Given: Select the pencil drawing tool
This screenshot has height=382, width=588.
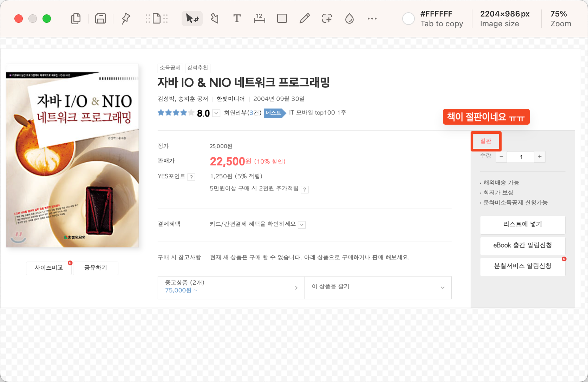Looking at the screenshot, I should click(x=305, y=19).
